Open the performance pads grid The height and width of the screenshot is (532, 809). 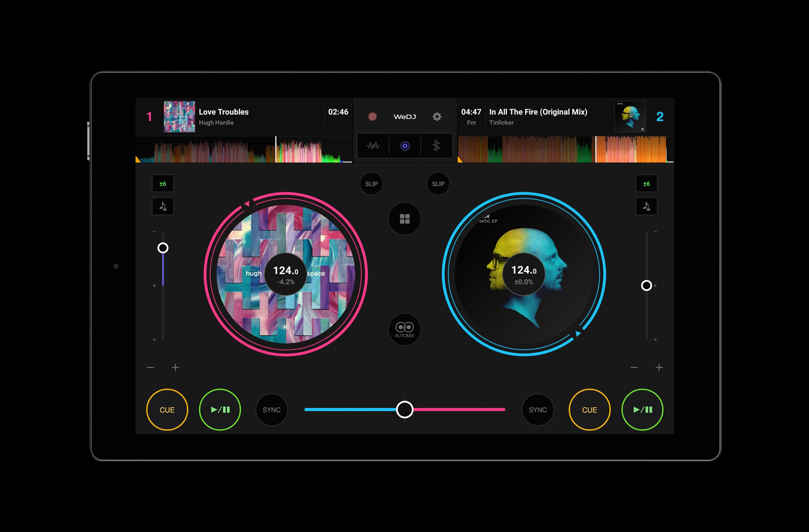tap(404, 219)
